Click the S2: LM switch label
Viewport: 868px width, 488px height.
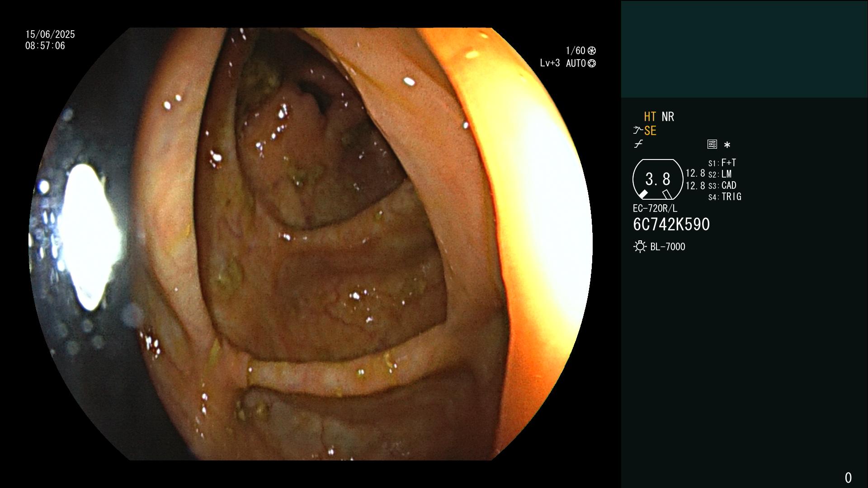click(720, 174)
